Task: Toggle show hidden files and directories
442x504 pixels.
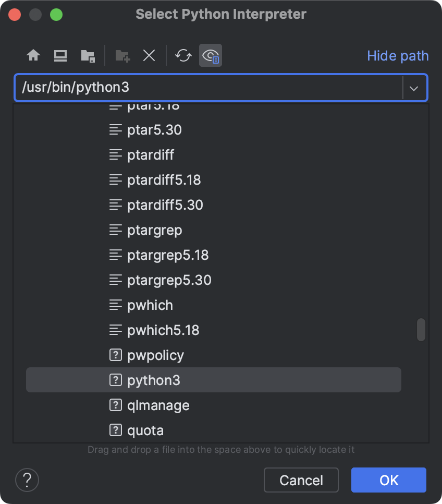Action: click(x=211, y=55)
